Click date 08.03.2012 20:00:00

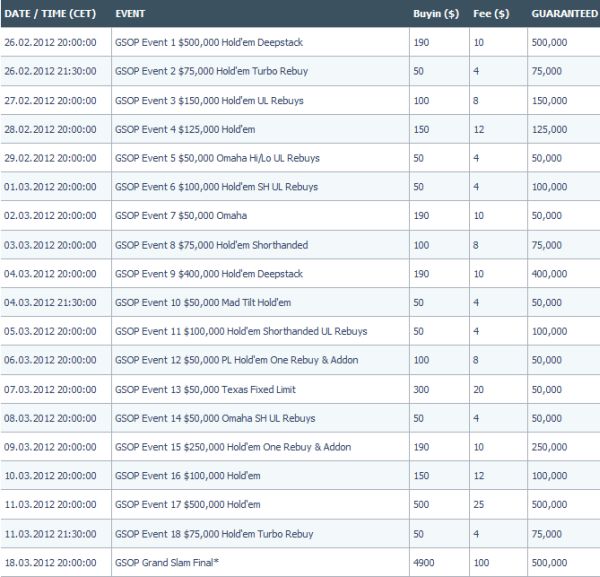[x=50, y=418]
